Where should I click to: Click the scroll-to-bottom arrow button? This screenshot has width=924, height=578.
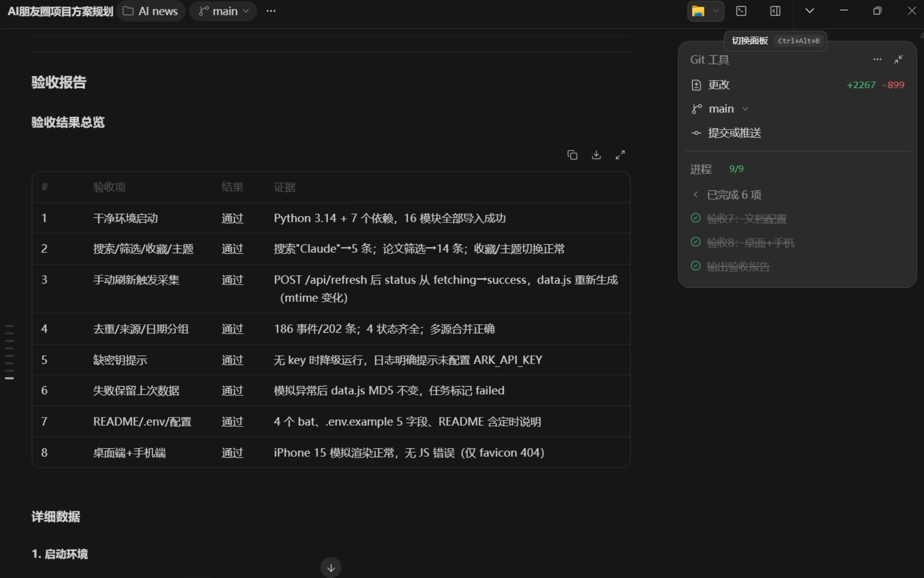coord(331,568)
